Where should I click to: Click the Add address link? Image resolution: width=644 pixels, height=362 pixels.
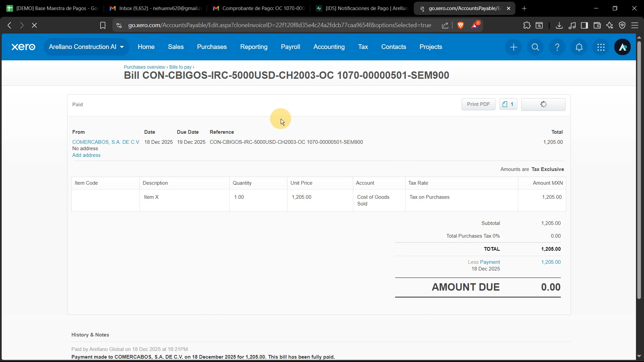(86, 155)
